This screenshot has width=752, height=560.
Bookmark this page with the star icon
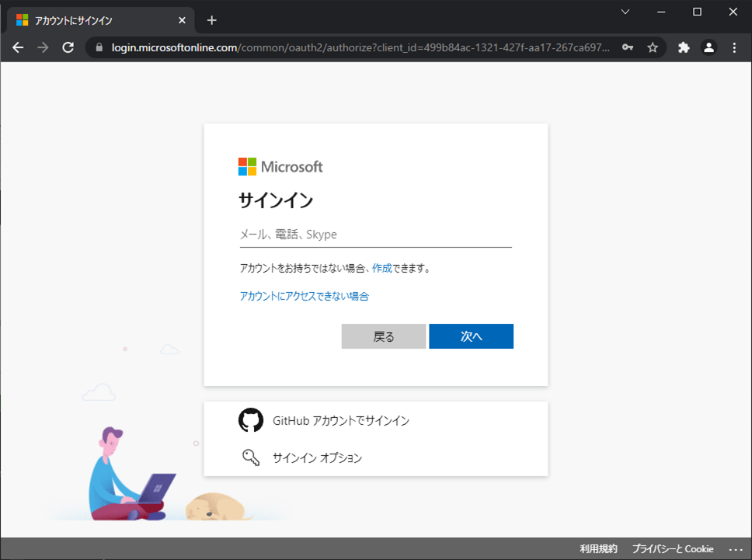tap(653, 47)
